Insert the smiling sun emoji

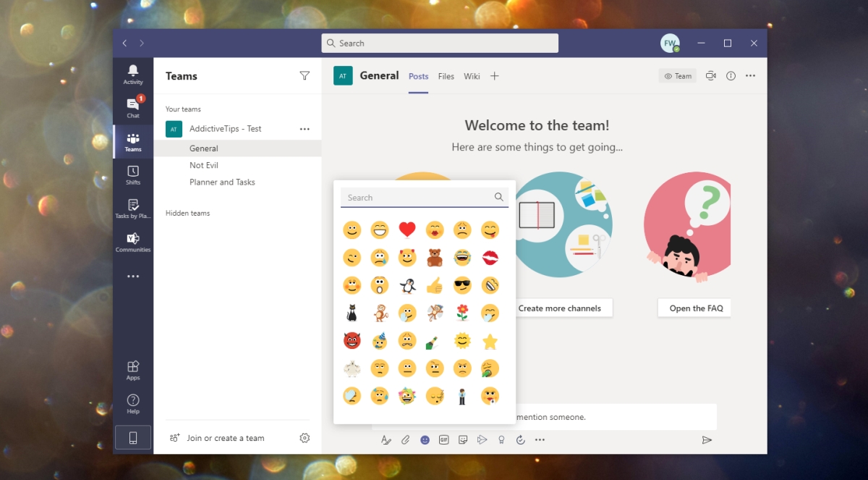pos(462,340)
